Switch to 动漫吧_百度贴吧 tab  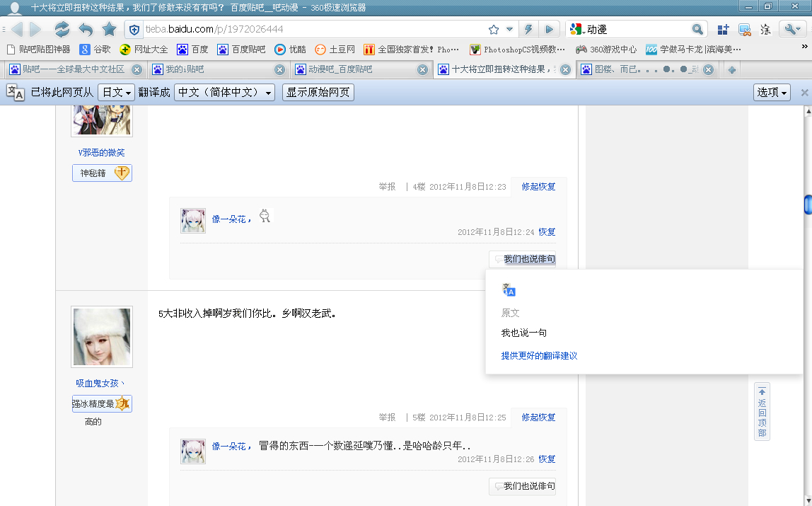point(361,69)
